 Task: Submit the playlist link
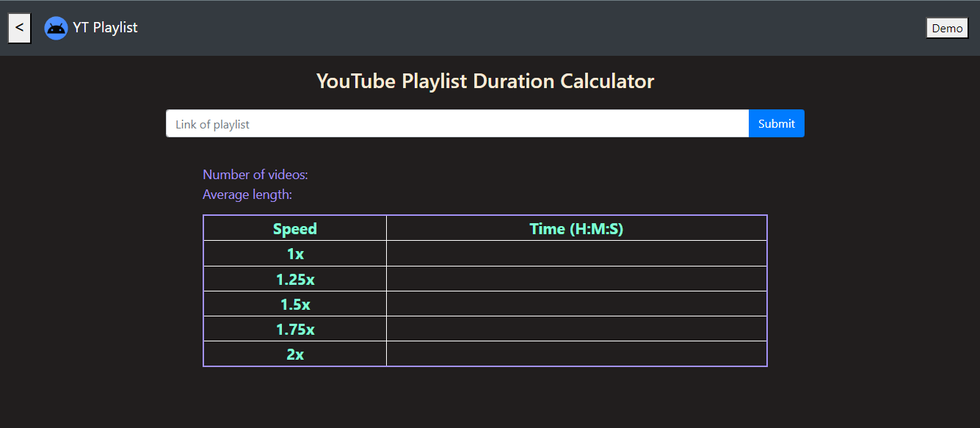pos(776,124)
